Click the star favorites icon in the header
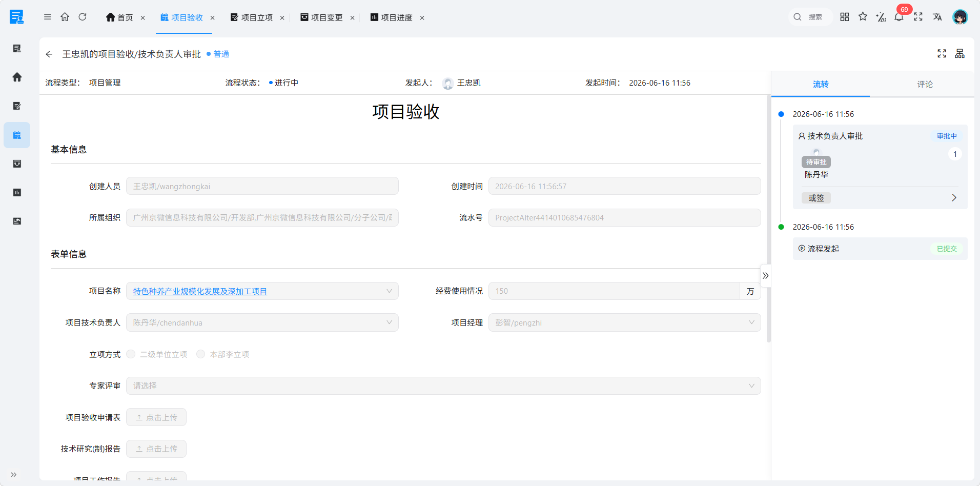This screenshot has height=486, width=980. 863,17
